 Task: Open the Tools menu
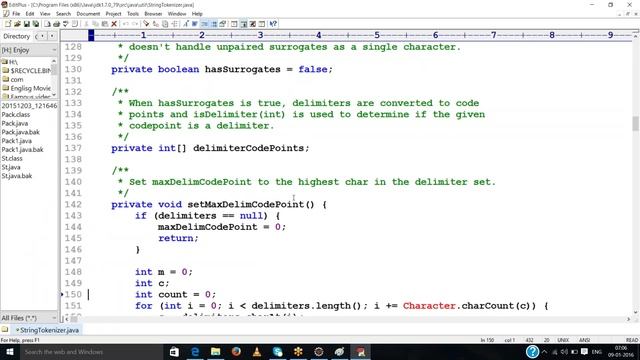pyautogui.click(x=133, y=14)
